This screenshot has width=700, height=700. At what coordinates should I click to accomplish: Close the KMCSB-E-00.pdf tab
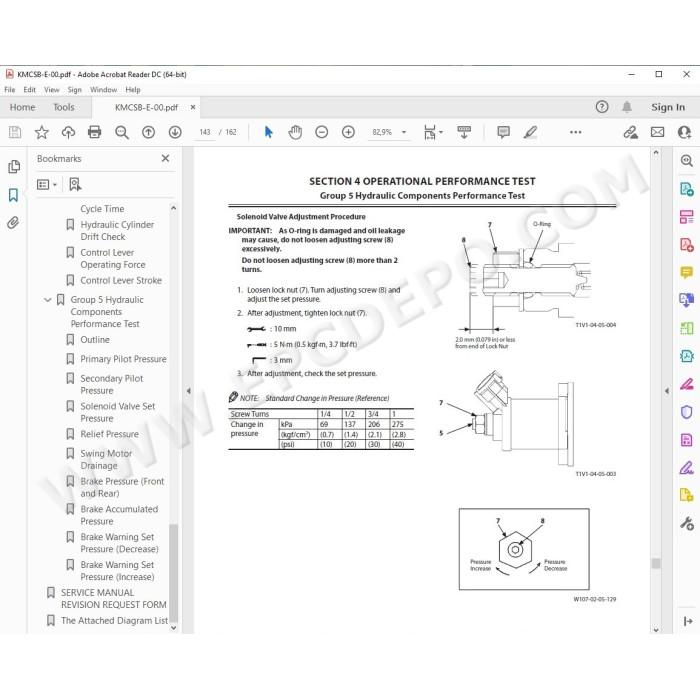(x=193, y=107)
